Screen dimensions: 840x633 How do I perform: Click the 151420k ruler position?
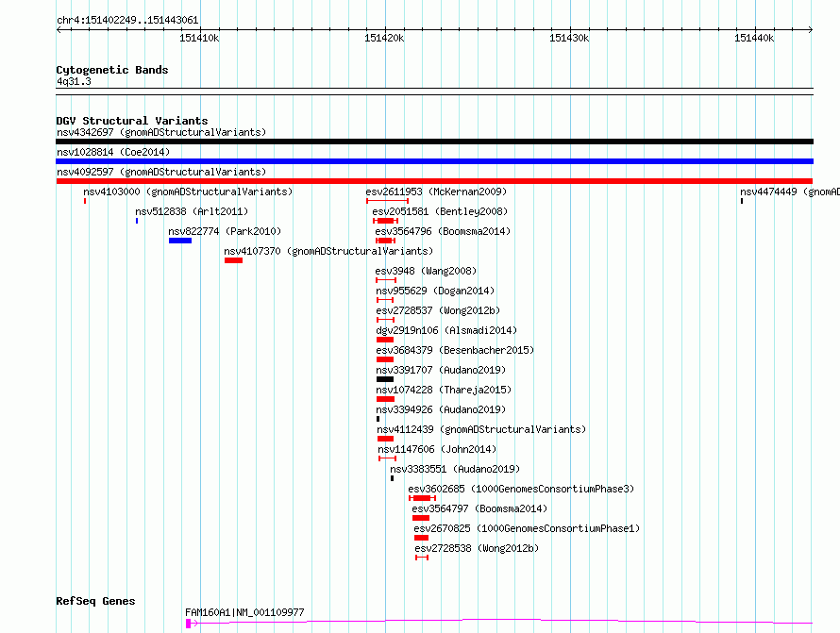(x=384, y=38)
